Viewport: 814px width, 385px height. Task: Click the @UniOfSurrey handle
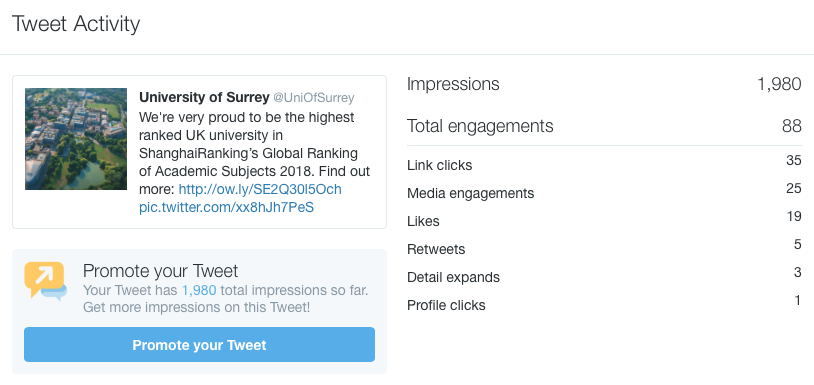pyautogui.click(x=314, y=98)
